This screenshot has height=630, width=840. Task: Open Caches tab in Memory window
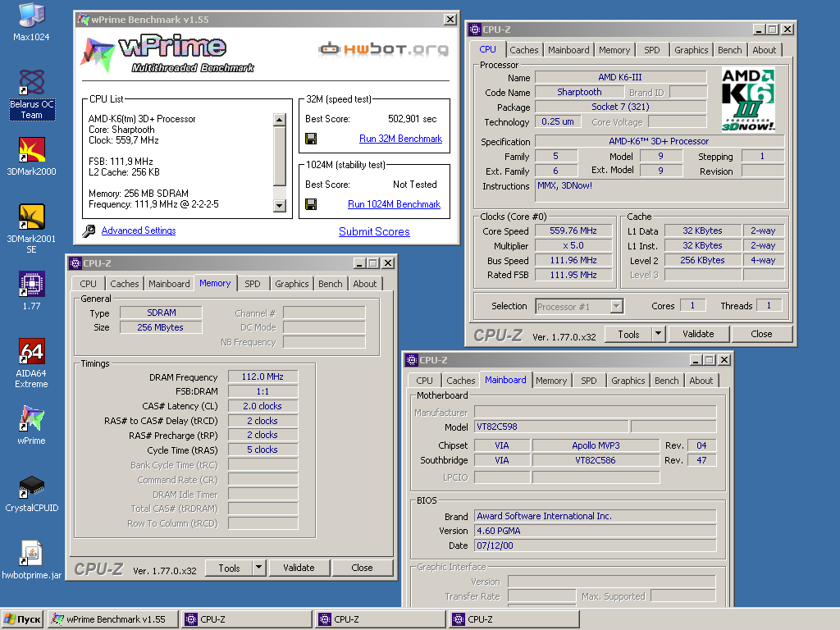click(x=125, y=284)
